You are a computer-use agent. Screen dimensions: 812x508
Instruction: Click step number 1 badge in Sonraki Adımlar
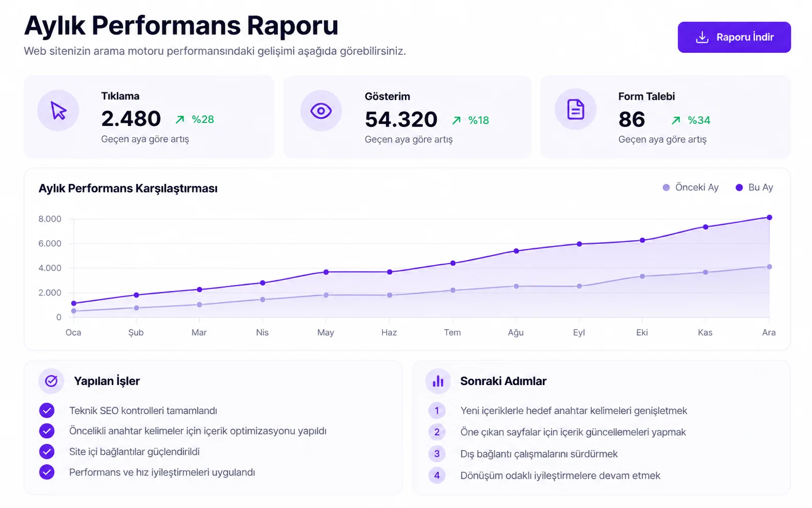click(x=437, y=410)
